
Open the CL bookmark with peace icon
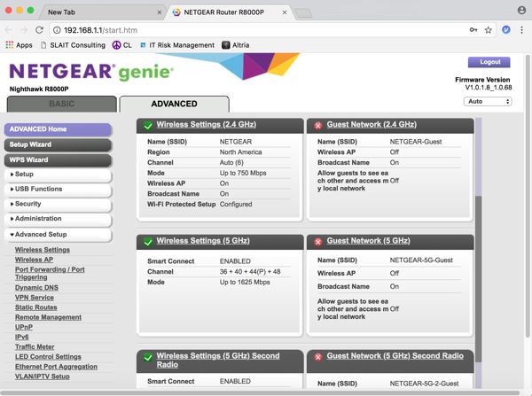(121, 45)
